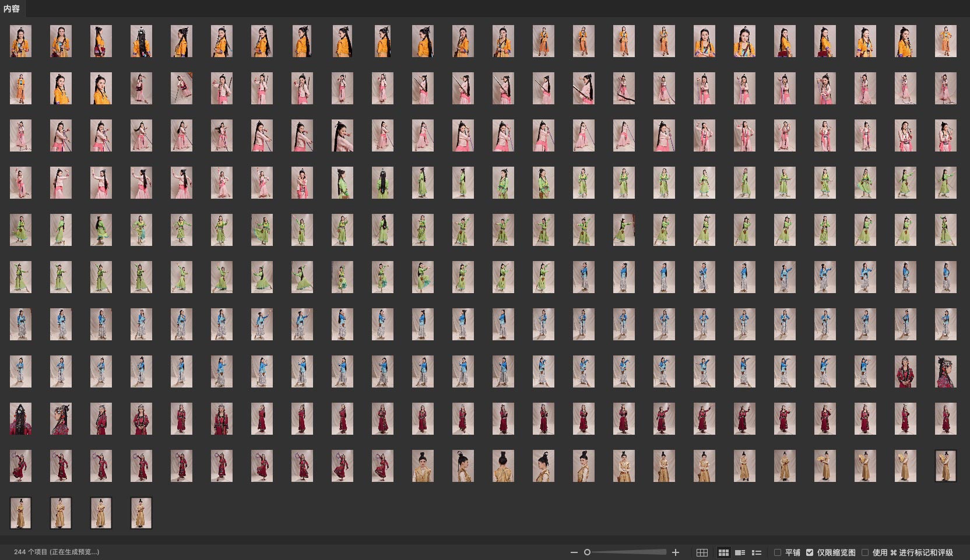Select the first thumbnail in the second row
Screen dimensions: 970x560
pyautogui.click(x=20, y=89)
